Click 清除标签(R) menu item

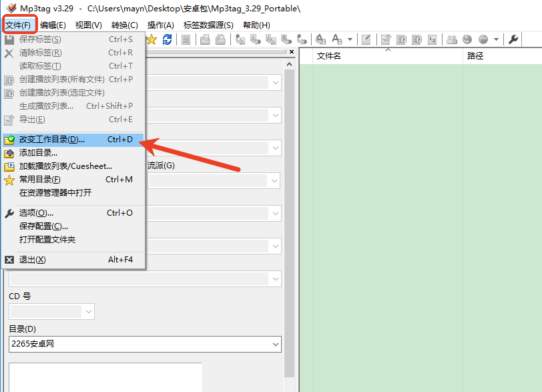pos(73,53)
